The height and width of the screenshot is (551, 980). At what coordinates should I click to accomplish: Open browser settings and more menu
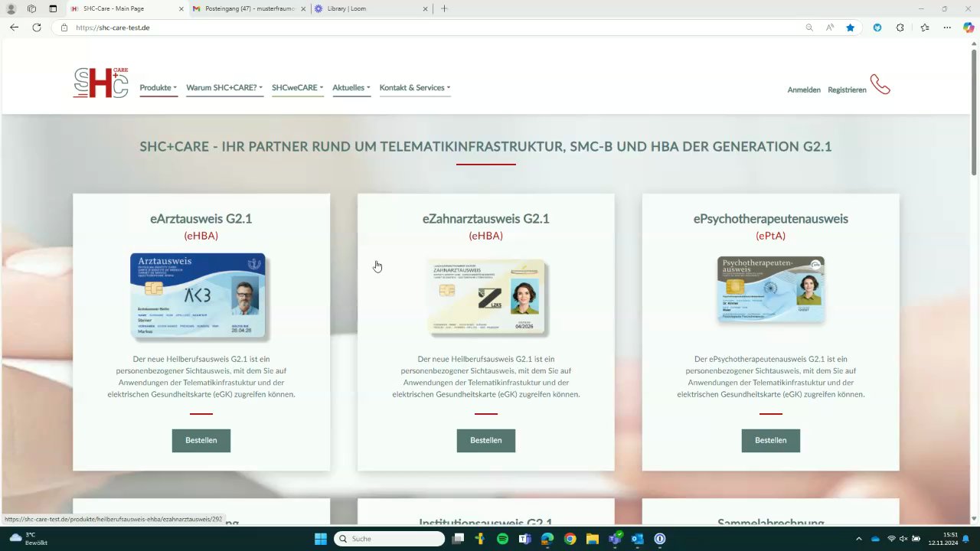(947, 28)
